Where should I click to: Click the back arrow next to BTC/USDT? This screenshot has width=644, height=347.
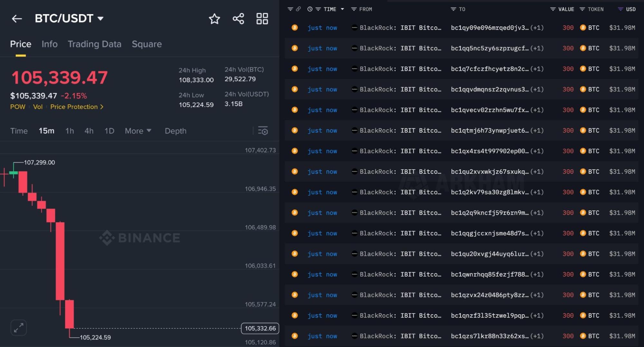(17, 19)
